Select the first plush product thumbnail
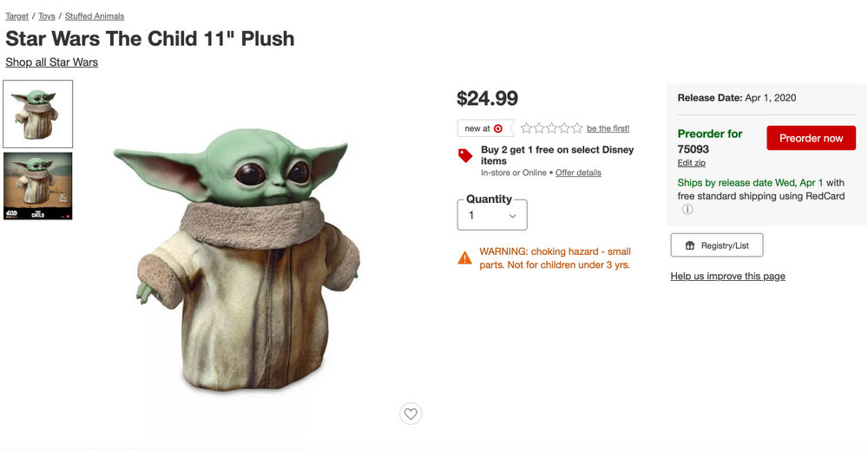This screenshot has width=868, height=450. point(38,114)
